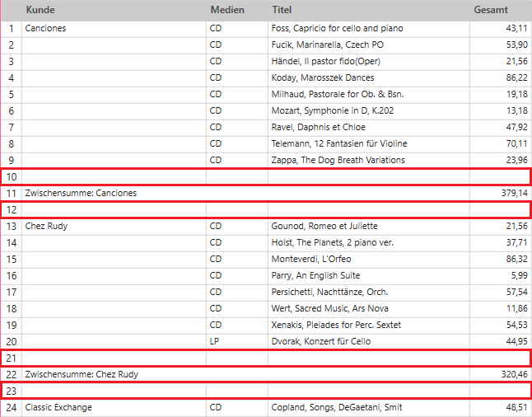Select the Classic Exchange customer cell
532x417 pixels.
(114, 407)
